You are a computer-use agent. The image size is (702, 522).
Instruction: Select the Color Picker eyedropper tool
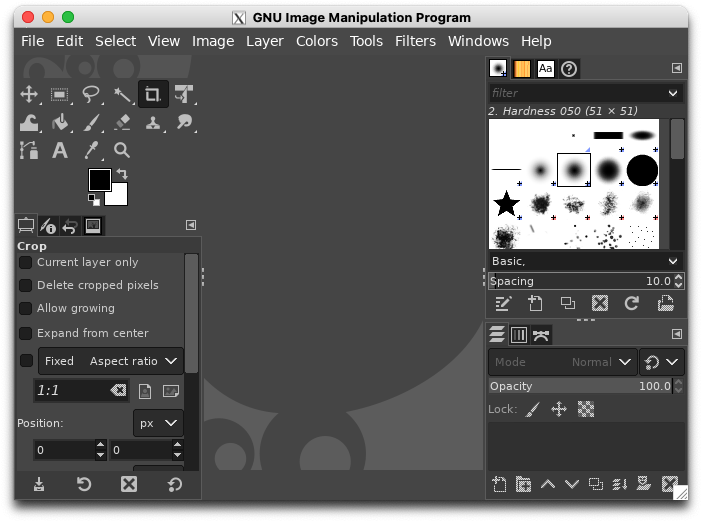pos(91,150)
